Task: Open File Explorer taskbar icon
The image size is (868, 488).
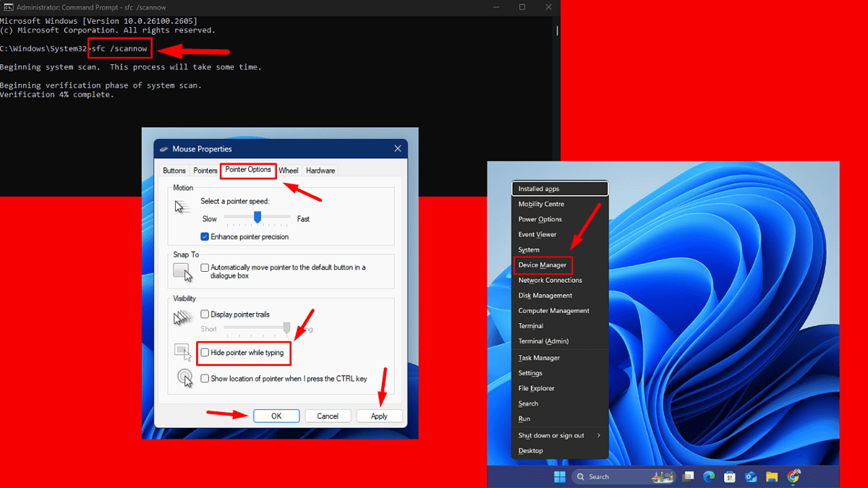Action: [773, 476]
